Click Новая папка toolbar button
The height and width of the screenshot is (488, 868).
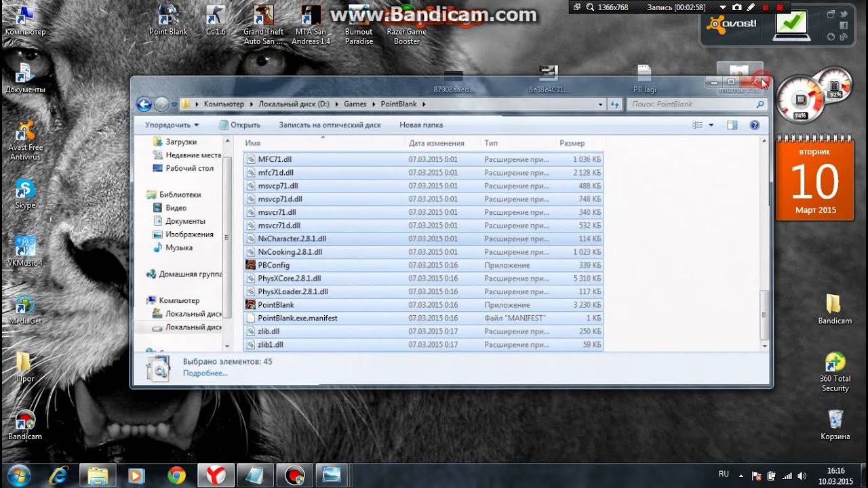click(x=421, y=125)
